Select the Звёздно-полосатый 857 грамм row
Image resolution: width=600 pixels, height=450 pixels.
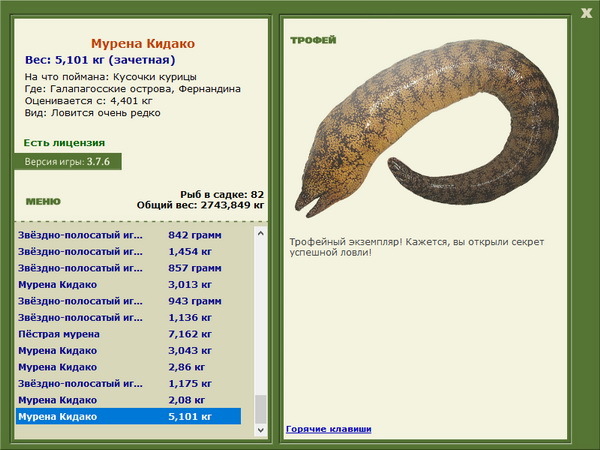tap(129, 268)
